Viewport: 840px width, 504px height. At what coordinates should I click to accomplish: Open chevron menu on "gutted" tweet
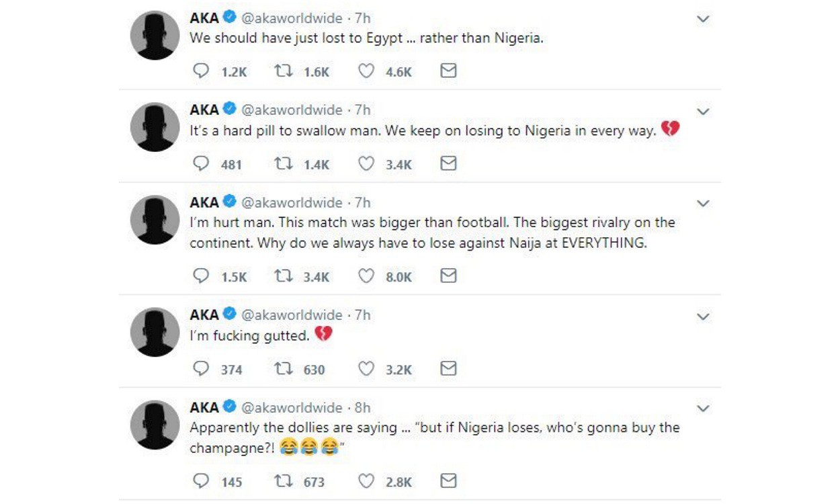point(703,317)
